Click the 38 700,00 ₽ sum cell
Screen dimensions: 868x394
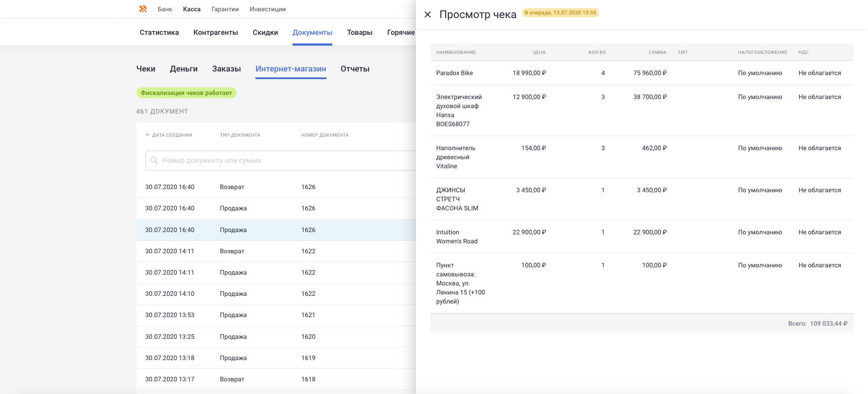pos(650,97)
